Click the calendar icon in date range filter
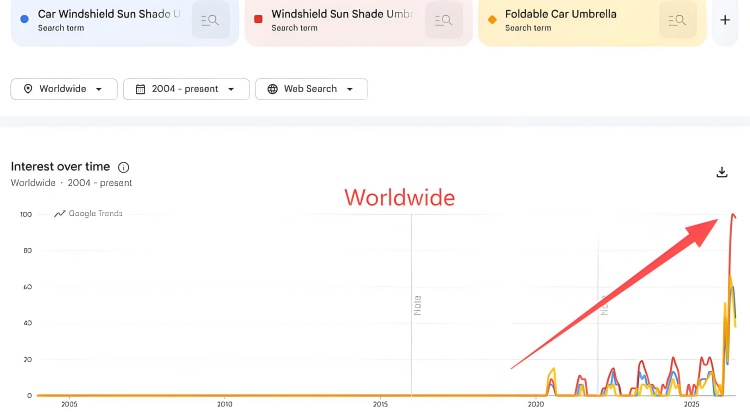This screenshot has width=750, height=415. (140, 89)
